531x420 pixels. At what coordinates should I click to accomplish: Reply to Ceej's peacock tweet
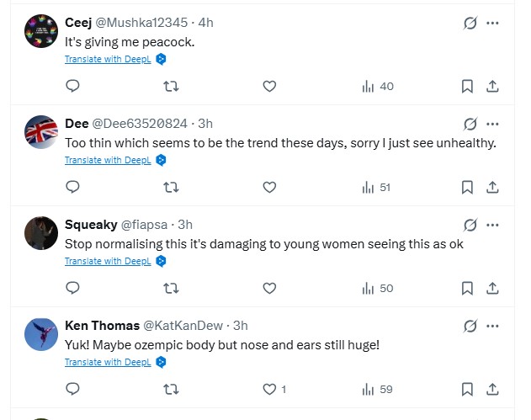click(x=72, y=86)
